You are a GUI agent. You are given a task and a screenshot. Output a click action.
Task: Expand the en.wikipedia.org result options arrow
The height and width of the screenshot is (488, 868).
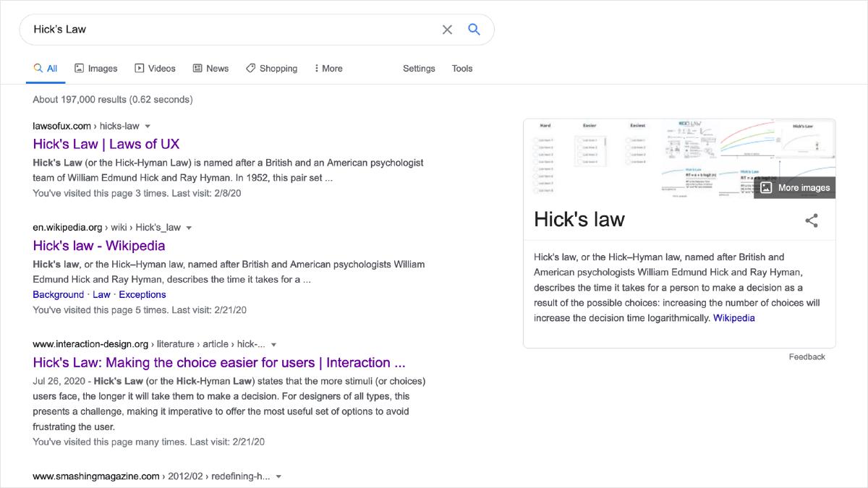point(189,228)
